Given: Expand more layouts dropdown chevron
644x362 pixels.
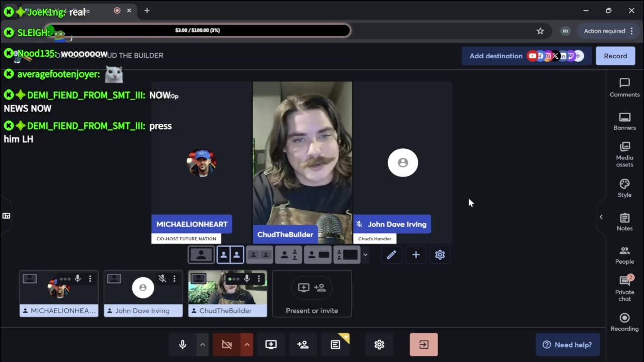Looking at the screenshot, I should [x=365, y=255].
